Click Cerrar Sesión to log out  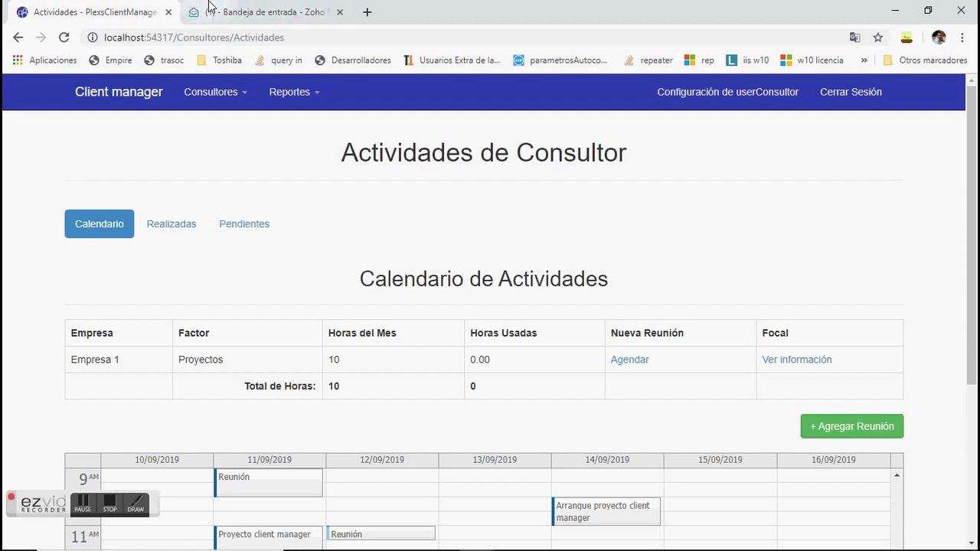pos(851,92)
